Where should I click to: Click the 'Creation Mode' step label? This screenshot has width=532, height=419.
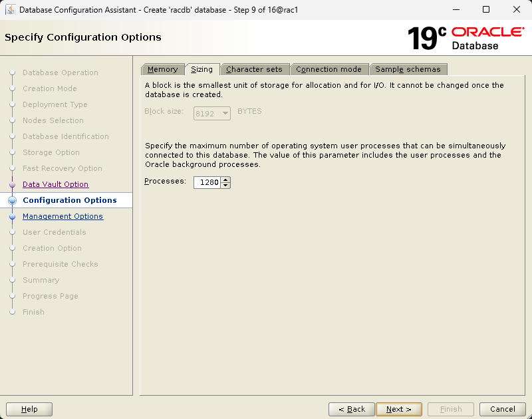tap(50, 88)
